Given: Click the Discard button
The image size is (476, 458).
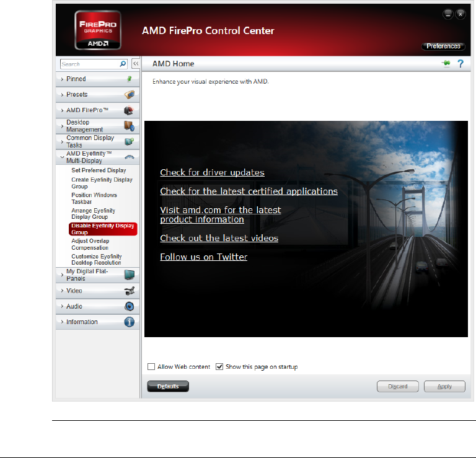Looking at the screenshot, I should (398, 386).
